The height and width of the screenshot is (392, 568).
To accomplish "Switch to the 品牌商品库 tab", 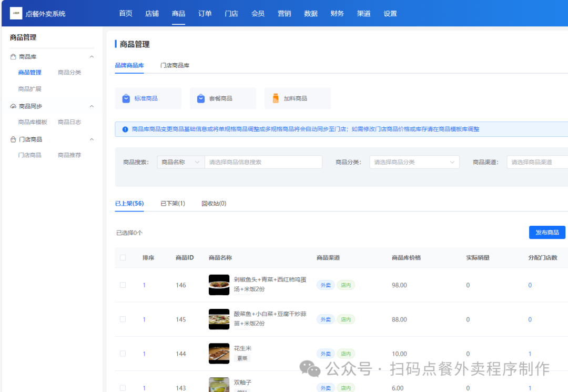I will point(129,66).
